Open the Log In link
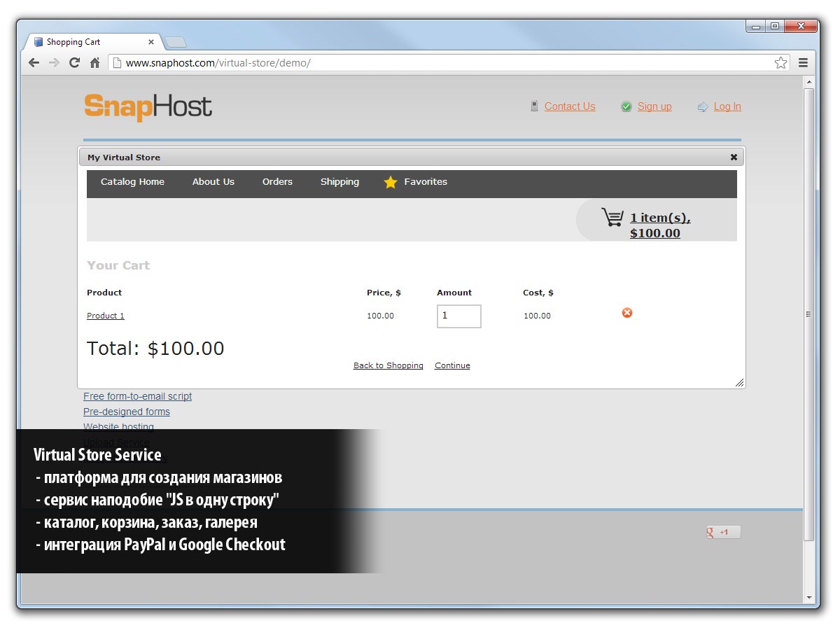 [727, 106]
